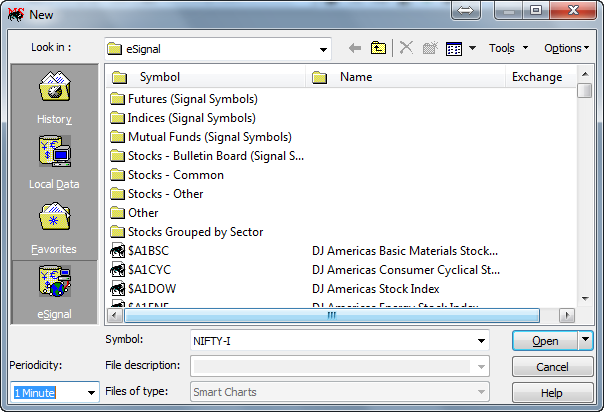Click the view mode grid icon
604x412 pixels.
[x=454, y=49]
